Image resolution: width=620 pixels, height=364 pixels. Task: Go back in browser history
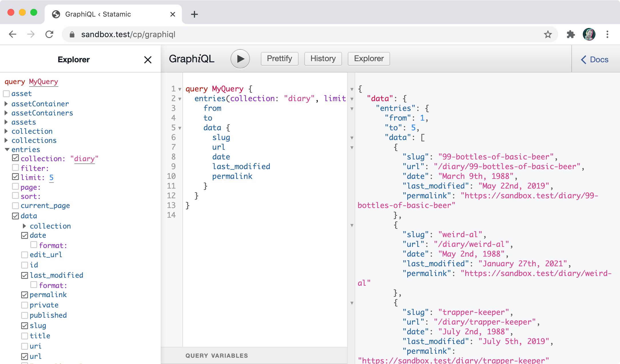pos(13,34)
